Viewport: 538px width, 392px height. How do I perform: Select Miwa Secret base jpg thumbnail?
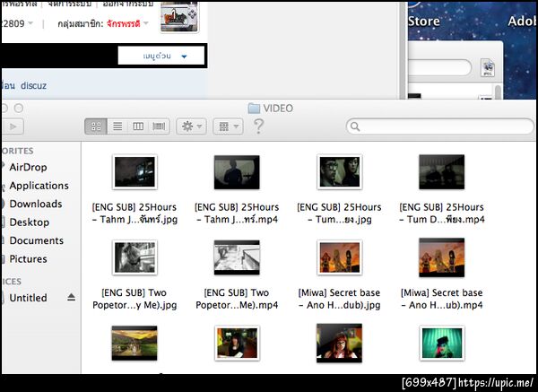pyautogui.click(x=339, y=257)
